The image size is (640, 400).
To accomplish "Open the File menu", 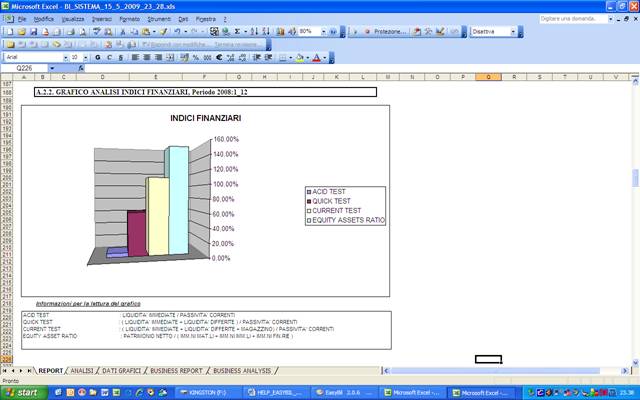I will click(22, 19).
